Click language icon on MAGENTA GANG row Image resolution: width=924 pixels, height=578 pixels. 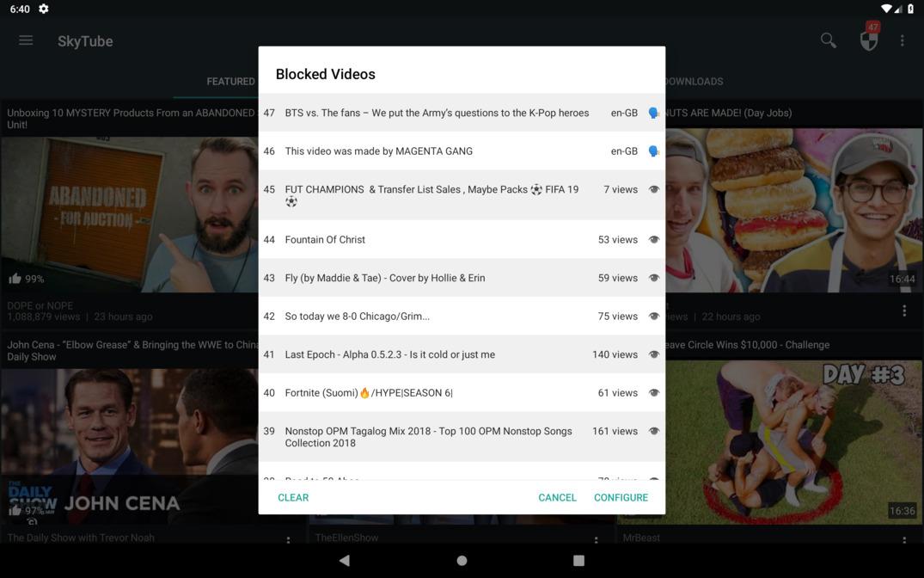[653, 151]
